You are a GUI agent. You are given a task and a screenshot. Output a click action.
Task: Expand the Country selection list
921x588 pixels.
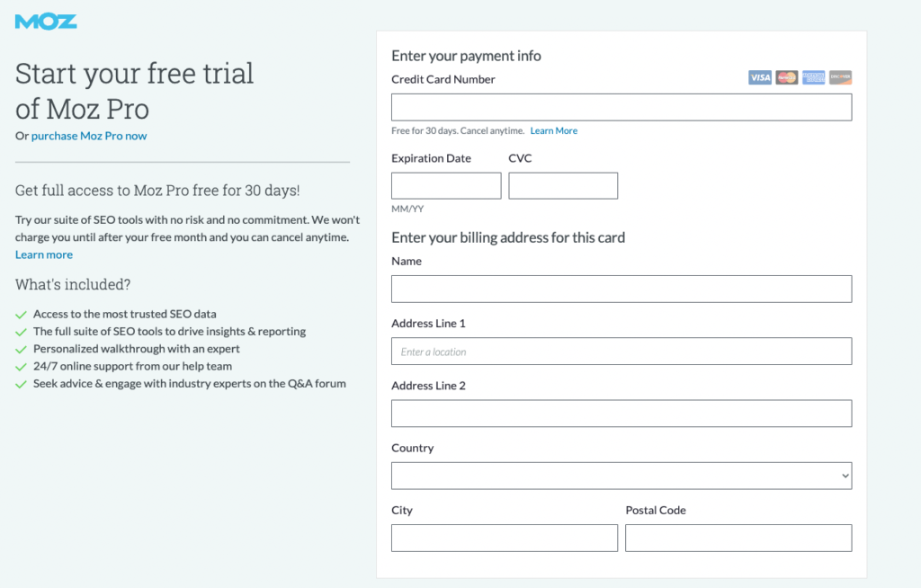621,476
